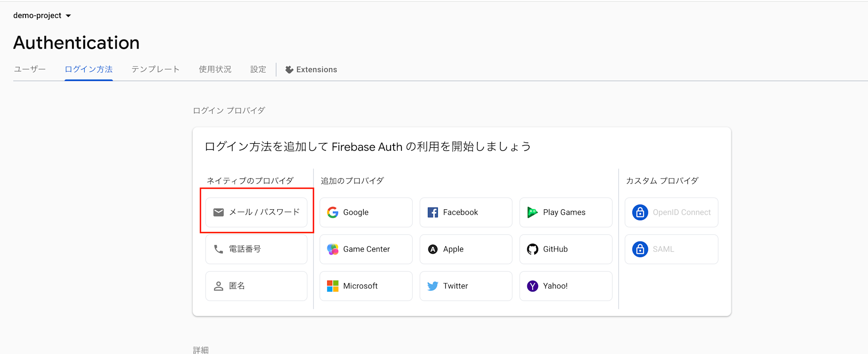This screenshot has width=868, height=354.
Task: Click the Extensions puzzle icon
Action: pyautogui.click(x=289, y=69)
